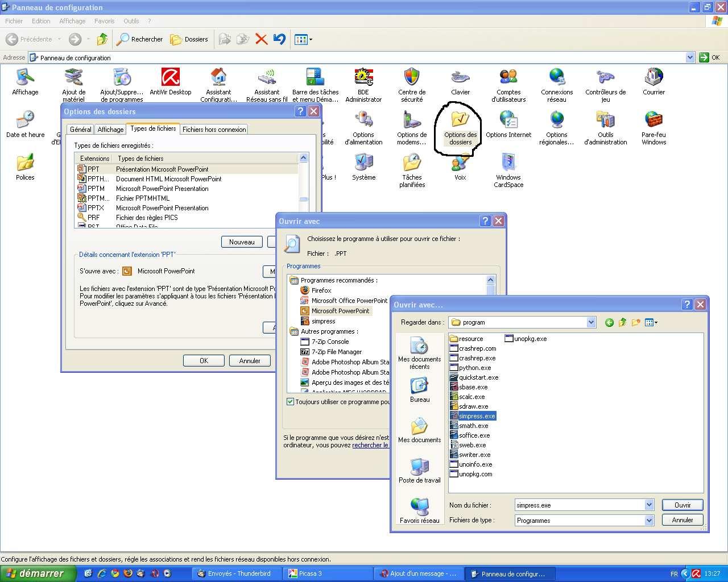Image resolution: width=728 pixels, height=582 pixels.
Task: Select Firefox in program list
Action: pos(316,290)
